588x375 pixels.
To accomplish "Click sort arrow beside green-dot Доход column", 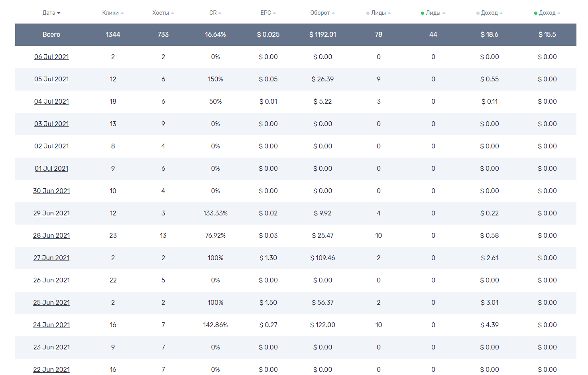I will [559, 13].
